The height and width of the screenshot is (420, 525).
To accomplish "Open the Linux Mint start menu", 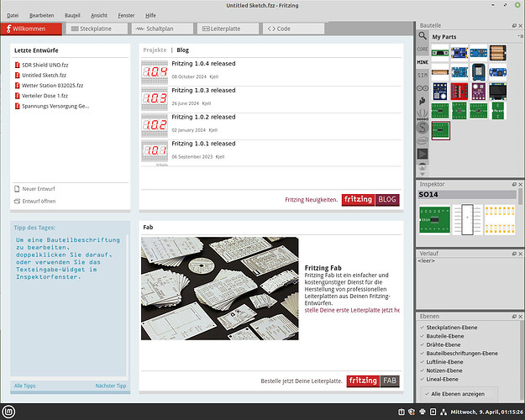I will 8,412.
